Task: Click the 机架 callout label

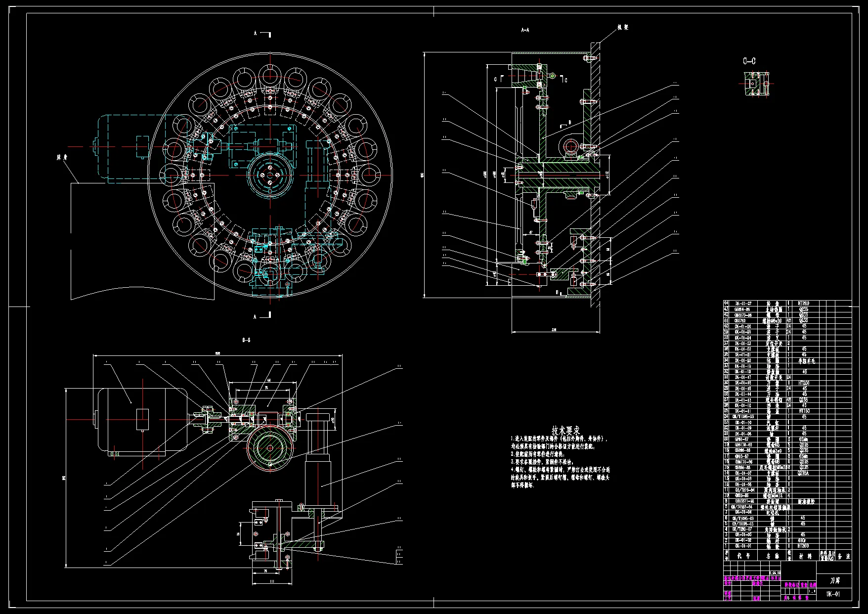Action: 623,28
